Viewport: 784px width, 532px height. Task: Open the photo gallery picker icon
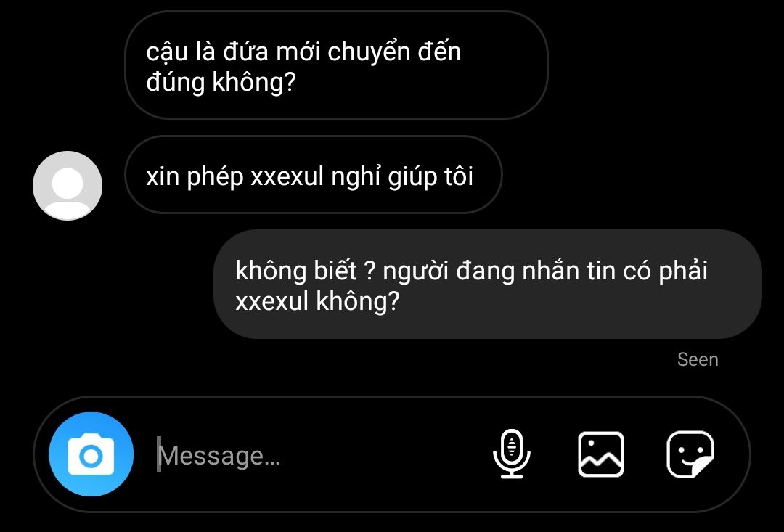pyautogui.click(x=601, y=454)
